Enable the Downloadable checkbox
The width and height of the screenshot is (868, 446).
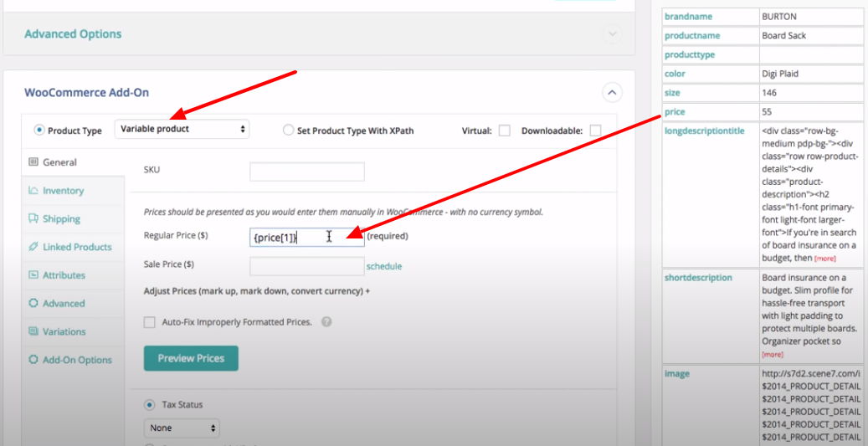(x=595, y=131)
